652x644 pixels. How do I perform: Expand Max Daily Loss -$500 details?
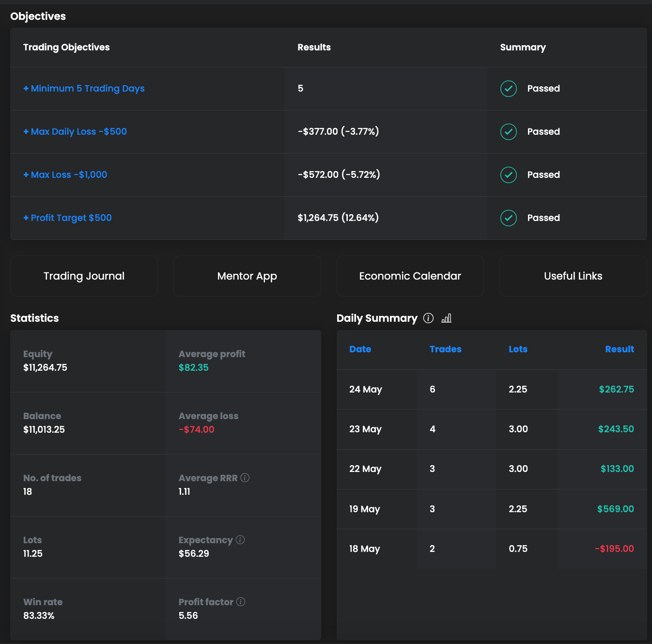pyautogui.click(x=75, y=132)
